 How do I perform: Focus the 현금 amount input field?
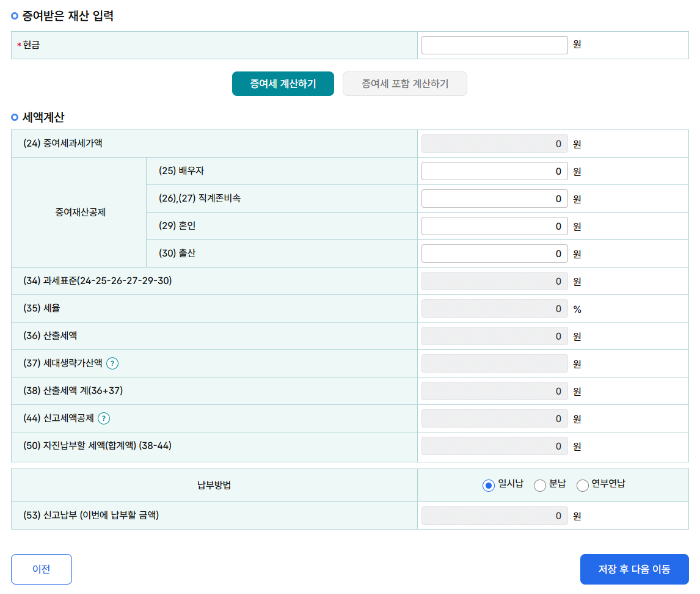point(494,45)
